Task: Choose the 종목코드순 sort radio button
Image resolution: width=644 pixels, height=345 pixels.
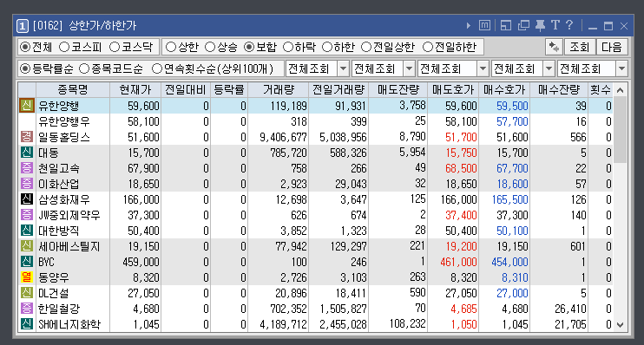Action: point(84,68)
